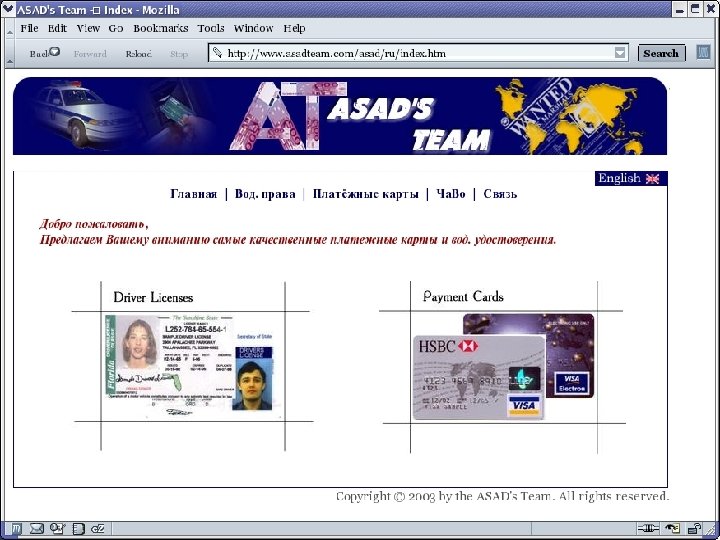Click the Payment Cards heading text

point(463,297)
